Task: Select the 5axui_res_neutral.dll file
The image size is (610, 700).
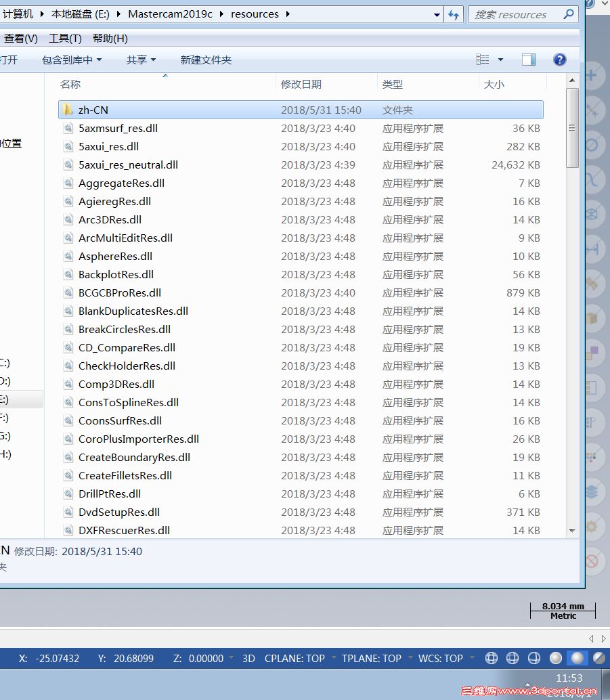Action: coord(301,165)
